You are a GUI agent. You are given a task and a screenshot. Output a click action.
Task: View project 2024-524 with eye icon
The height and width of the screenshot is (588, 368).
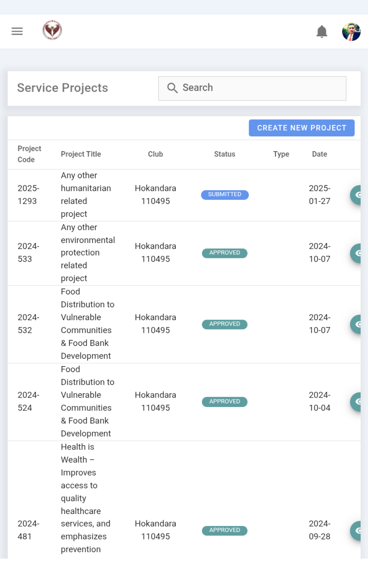356,402
